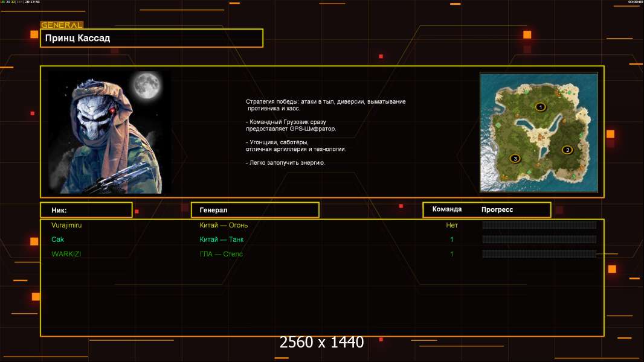The height and width of the screenshot is (362, 644).
Task: Click the Нет team value for Vurajimiru
Action: pos(452,225)
